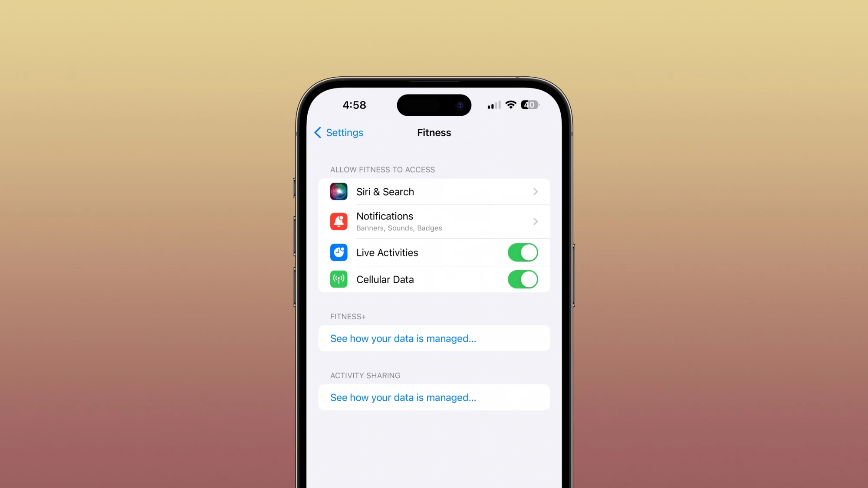Select Fitness page title menu

pyautogui.click(x=434, y=132)
